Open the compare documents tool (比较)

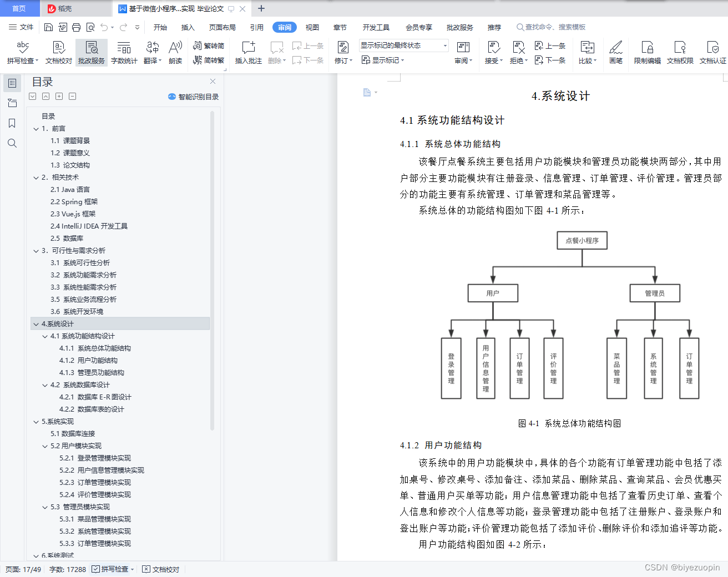pyautogui.click(x=588, y=53)
